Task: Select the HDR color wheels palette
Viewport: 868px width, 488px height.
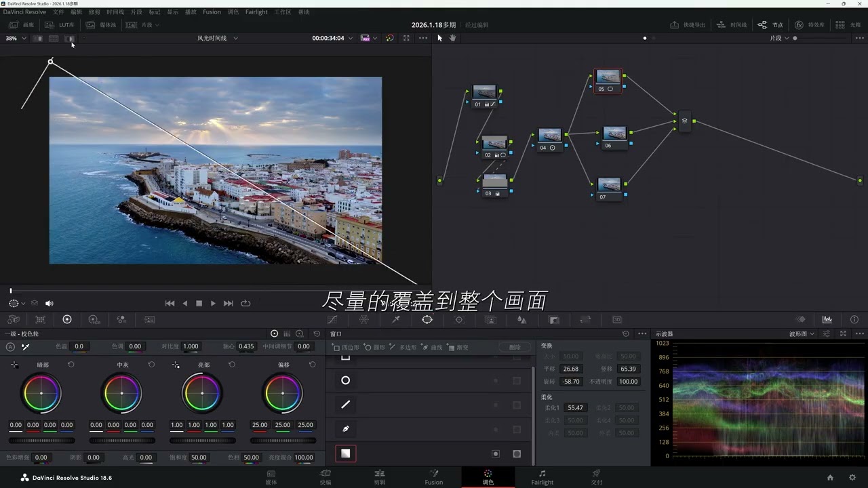Action: pyautogui.click(x=94, y=319)
